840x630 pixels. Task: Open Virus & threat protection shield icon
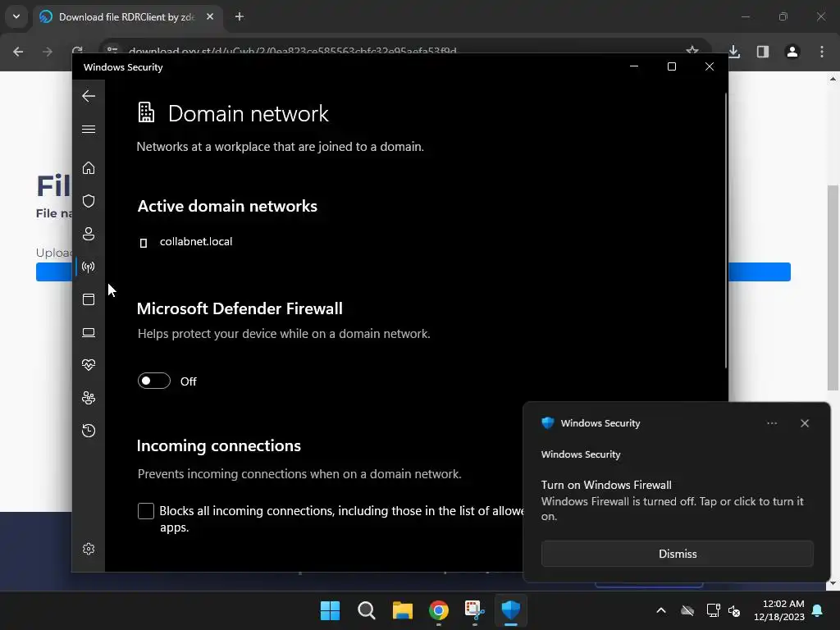(x=89, y=201)
